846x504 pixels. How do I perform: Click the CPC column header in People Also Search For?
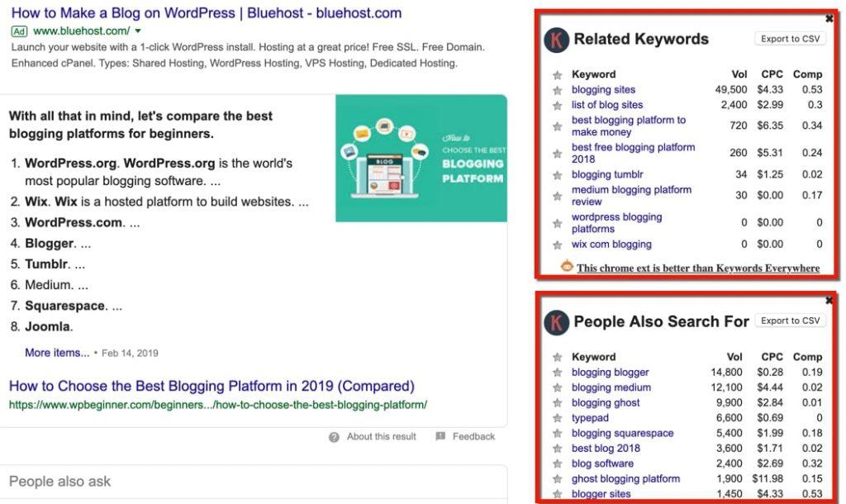(x=772, y=357)
